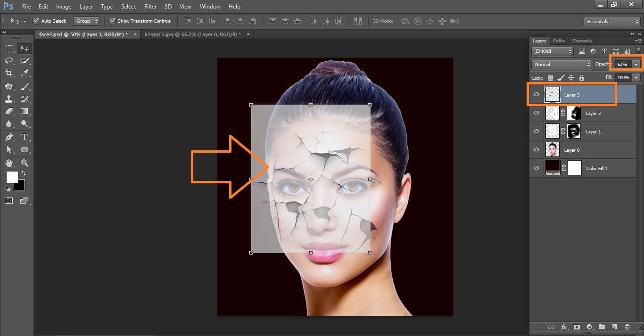Select the Horizontal Type tool
This screenshot has height=336, width=644.
(25, 137)
